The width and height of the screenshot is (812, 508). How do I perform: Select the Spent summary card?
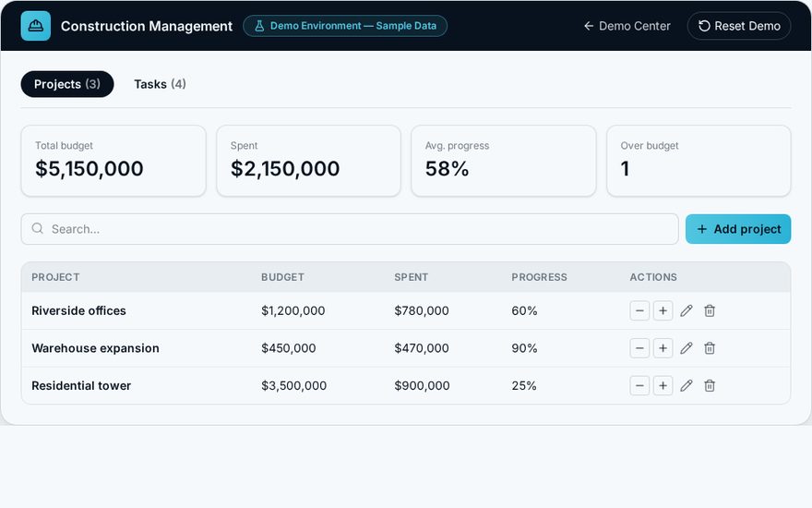[308, 161]
